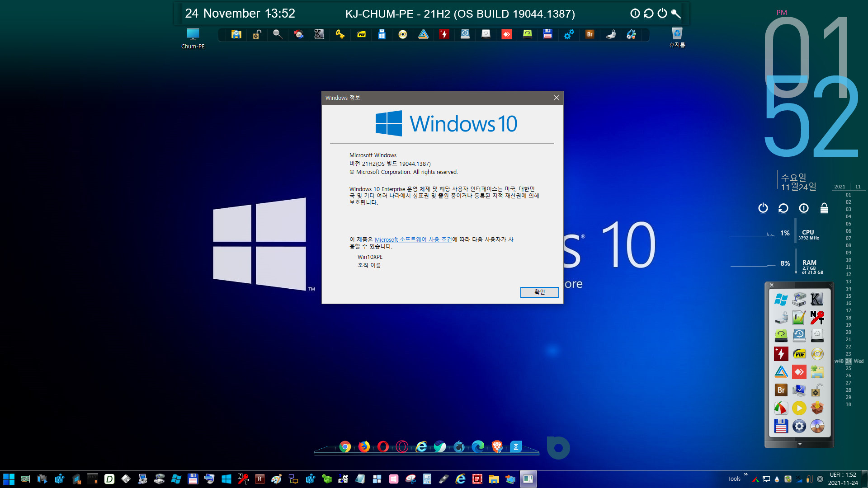Open Internet Explorer from the browser dock

(x=421, y=447)
